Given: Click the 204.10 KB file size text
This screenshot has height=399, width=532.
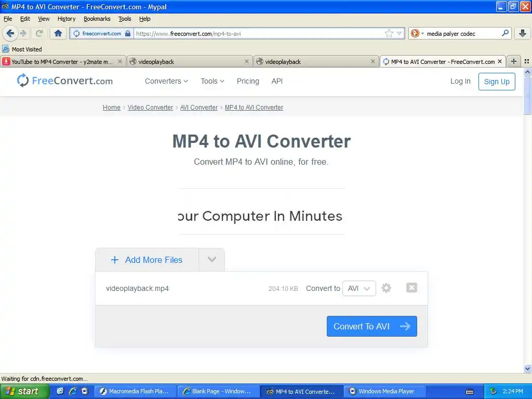Looking at the screenshot, I should tap(283, 289).
